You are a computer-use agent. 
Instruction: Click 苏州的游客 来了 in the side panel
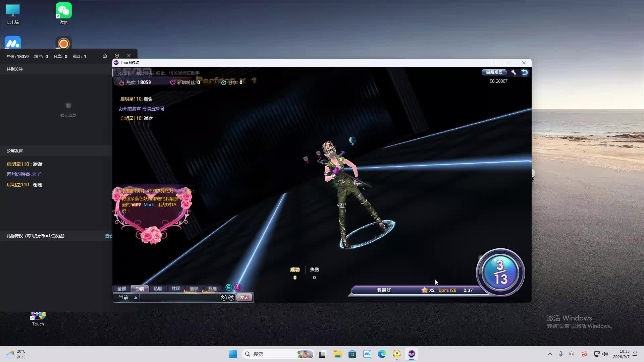[x=24, y=174]
